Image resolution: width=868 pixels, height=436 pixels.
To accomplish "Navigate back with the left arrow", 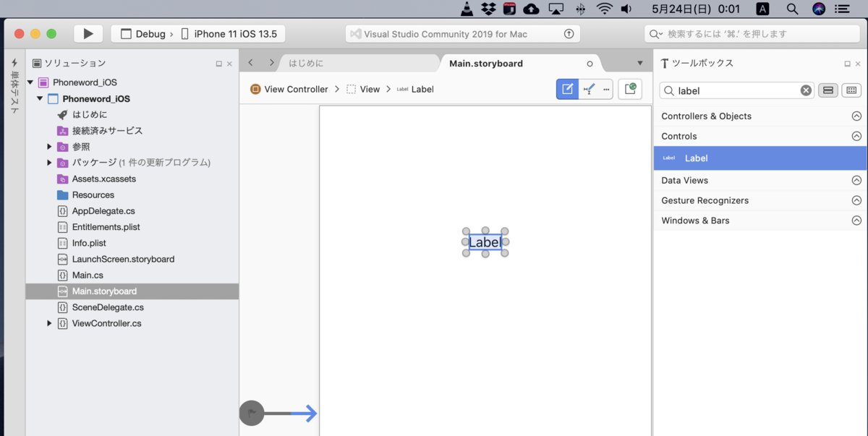I will [x=250, y=63].
